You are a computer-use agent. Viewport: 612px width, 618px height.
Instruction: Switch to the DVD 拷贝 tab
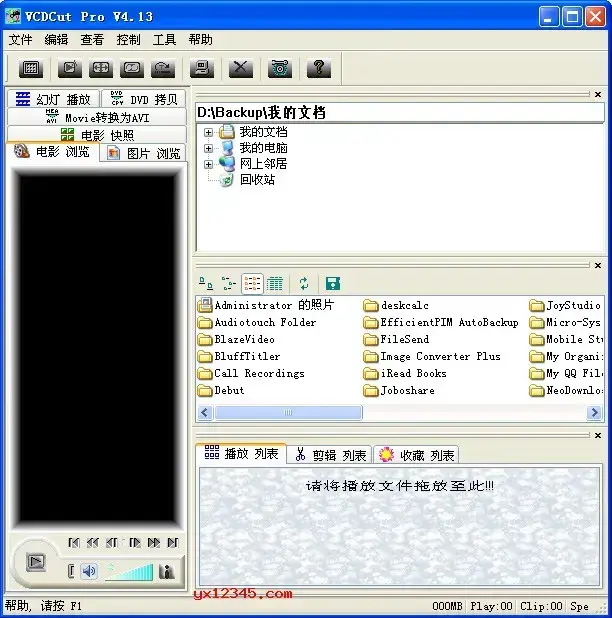point(144,99)
